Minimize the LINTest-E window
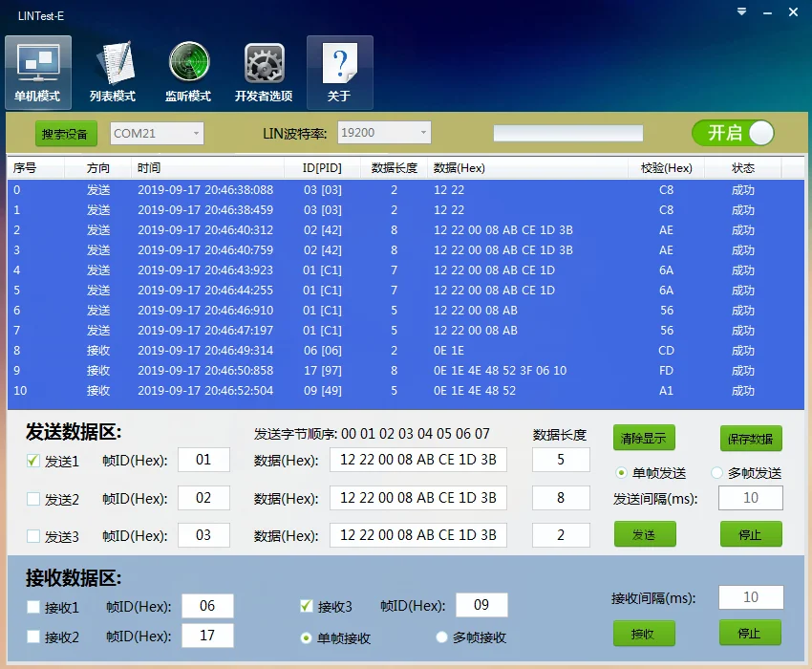Viewport: 812px width, 669px height. (x=767, y=12)
